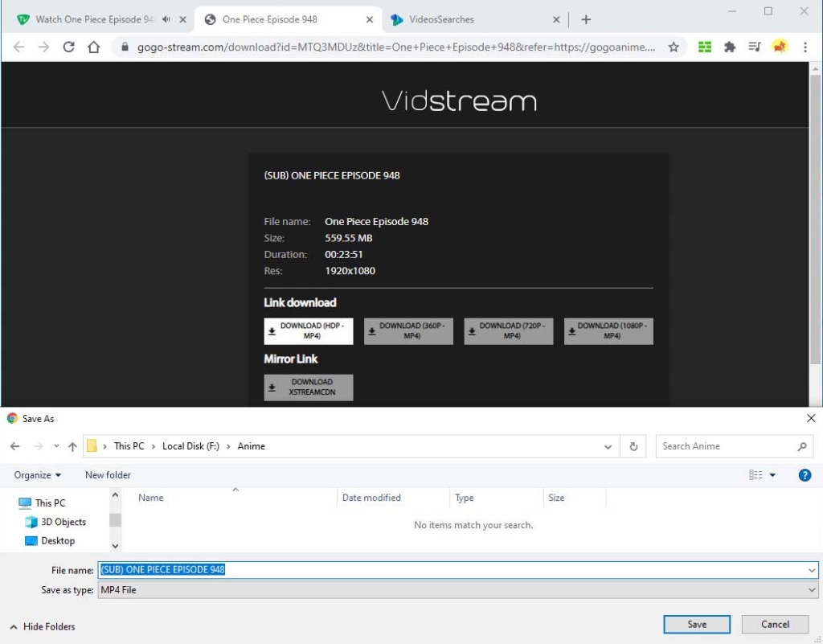
Task: Click the web page vertical scrollbar
Action: 815,220
